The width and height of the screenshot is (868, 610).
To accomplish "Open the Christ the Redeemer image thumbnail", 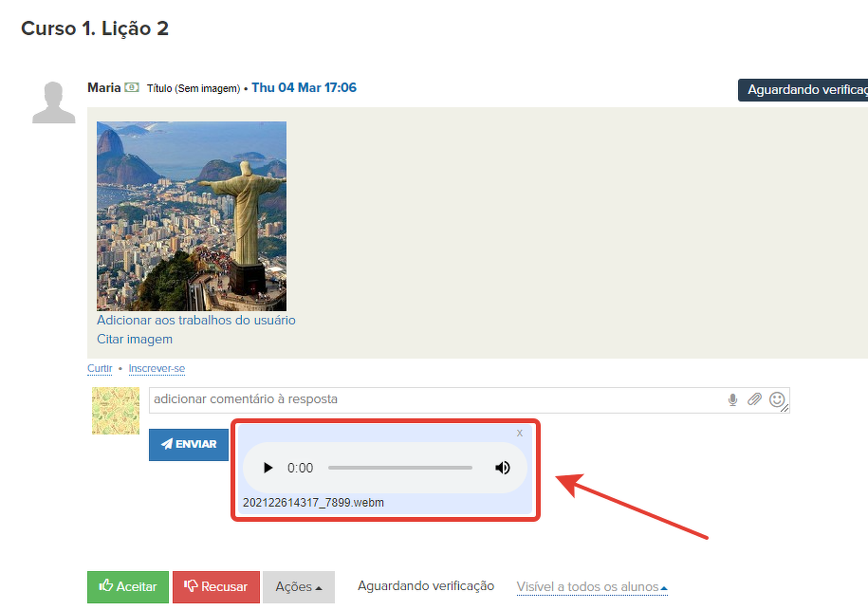I will click(x=192, y=216).
